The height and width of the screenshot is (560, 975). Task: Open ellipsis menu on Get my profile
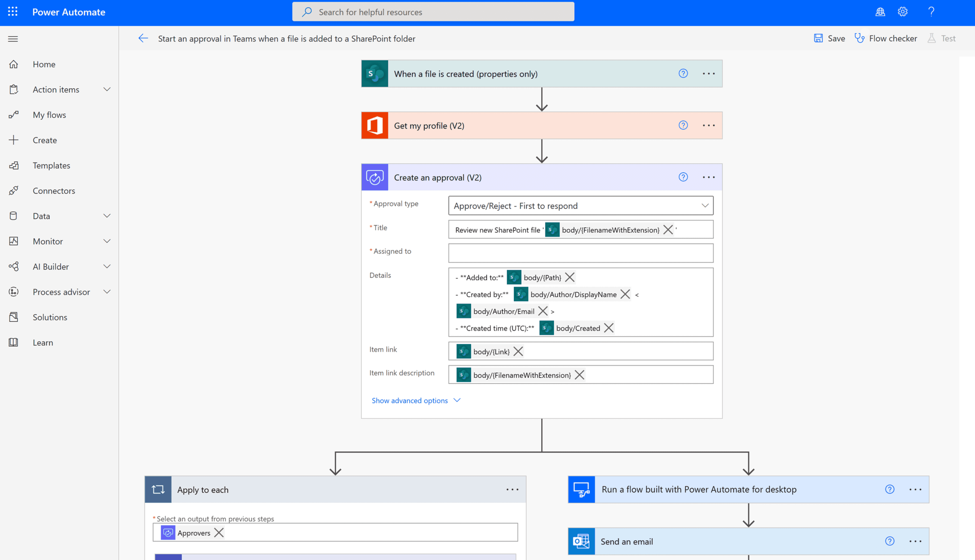(x=708, y=125)
